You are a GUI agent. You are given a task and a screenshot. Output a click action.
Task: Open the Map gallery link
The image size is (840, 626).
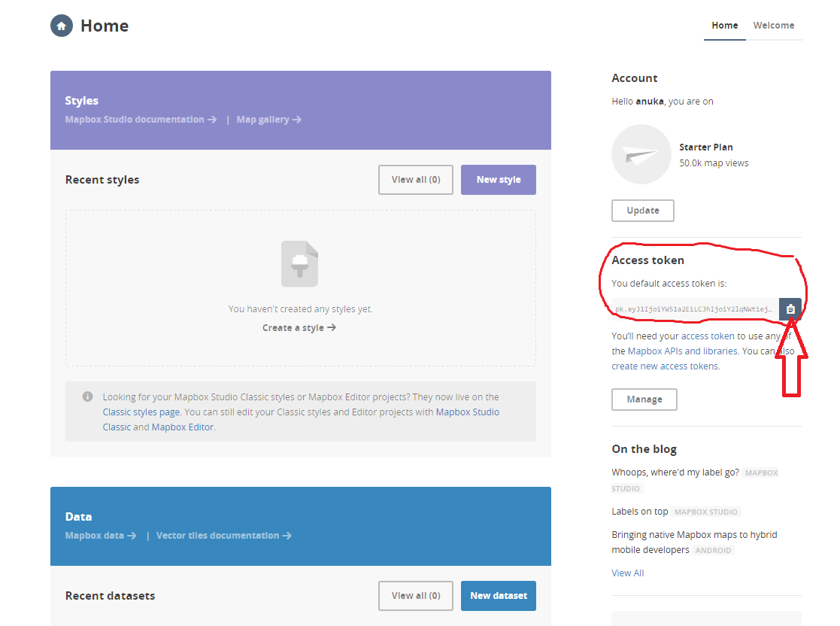click(x=268, y=120)
